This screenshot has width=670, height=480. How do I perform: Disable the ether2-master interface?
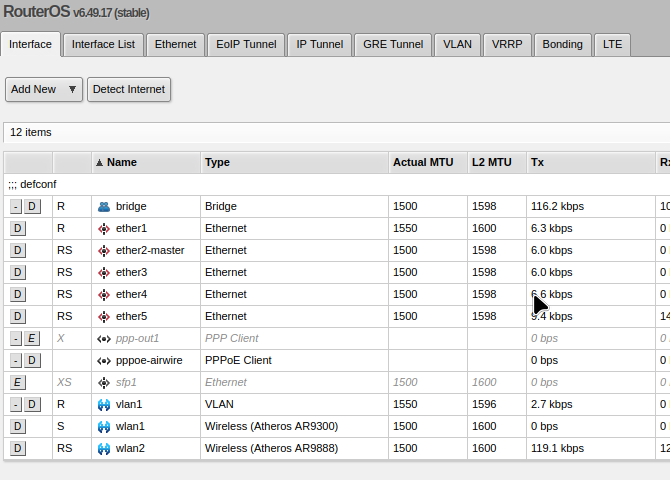[x=18, y=250]
